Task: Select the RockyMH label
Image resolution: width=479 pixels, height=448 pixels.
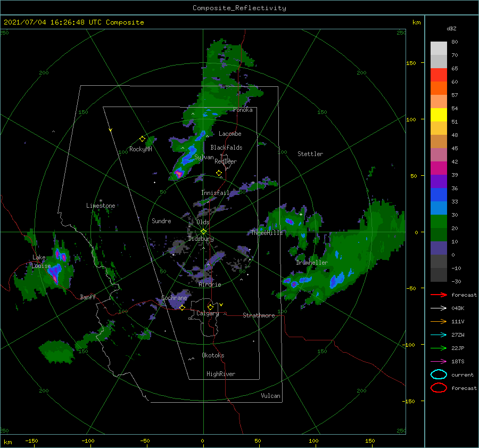Action: (141, 149)
